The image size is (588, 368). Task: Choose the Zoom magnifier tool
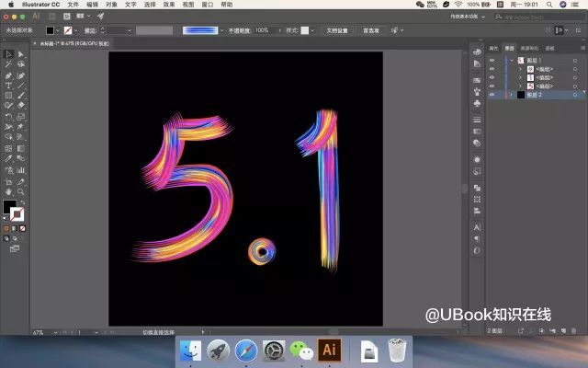20,192
